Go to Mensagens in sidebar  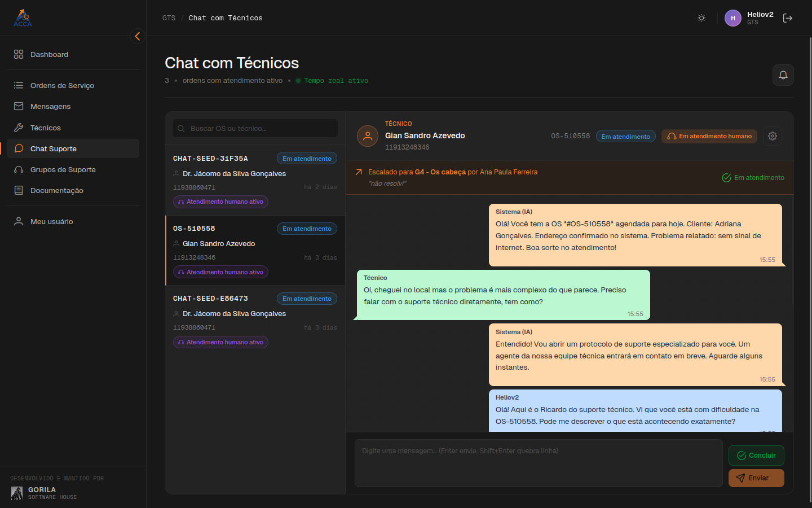click(73, 106)
